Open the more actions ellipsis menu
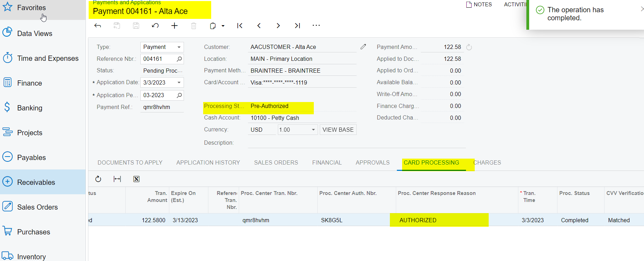 [316, 25]
